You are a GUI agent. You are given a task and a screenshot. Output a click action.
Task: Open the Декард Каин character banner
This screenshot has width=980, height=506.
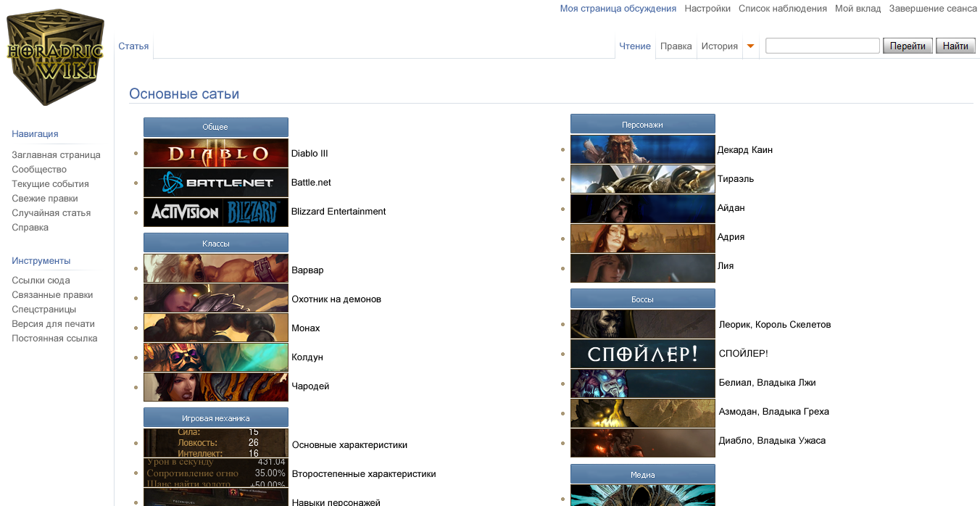click(x=643, y=149)
